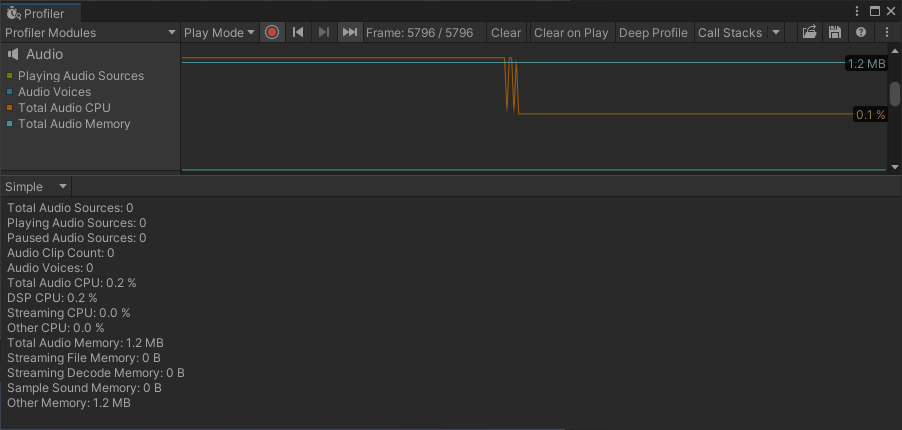Image resolution: width=902 pixels, height=430 pixels.
Task: Save profiler data to disk
Action: click(x=835, y=32)
